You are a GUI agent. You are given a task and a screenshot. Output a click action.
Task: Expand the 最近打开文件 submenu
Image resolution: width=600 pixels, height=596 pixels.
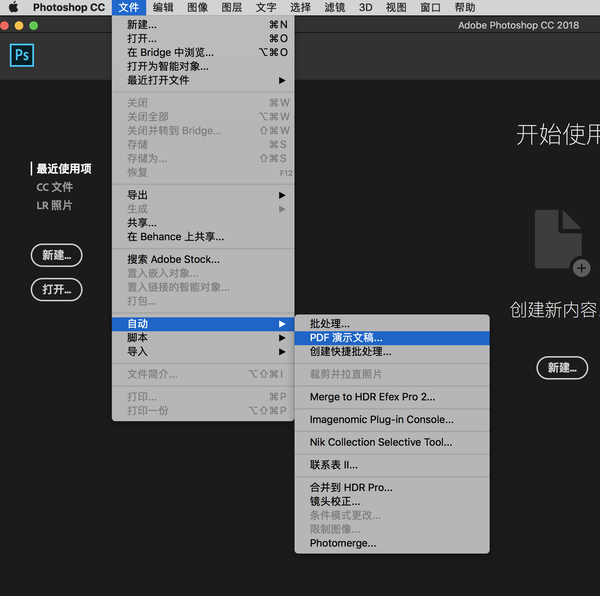[203, 80]
